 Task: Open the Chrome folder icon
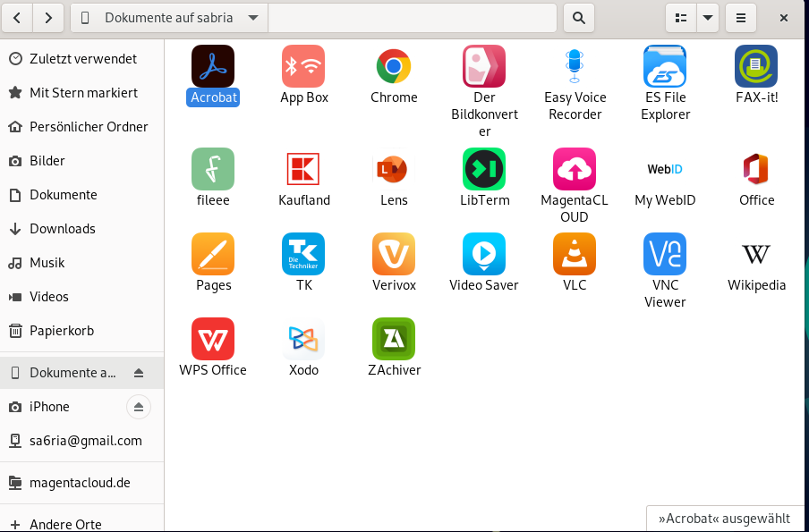pos(394,66)
